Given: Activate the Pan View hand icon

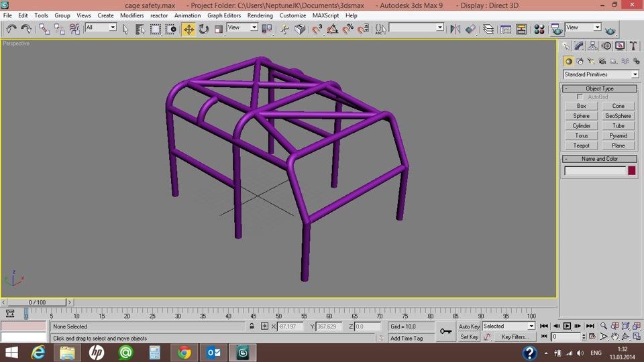Looking at the screenshot, I should click(614, 337).
